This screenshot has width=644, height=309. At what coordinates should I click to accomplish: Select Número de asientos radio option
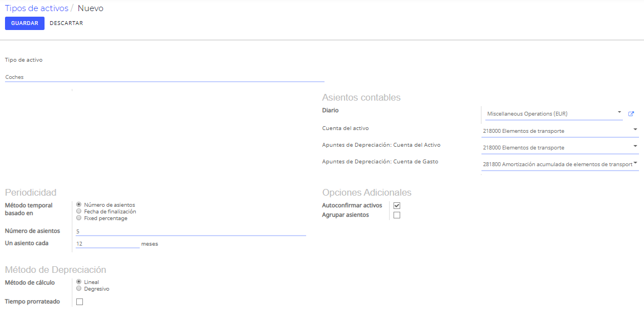79,205
